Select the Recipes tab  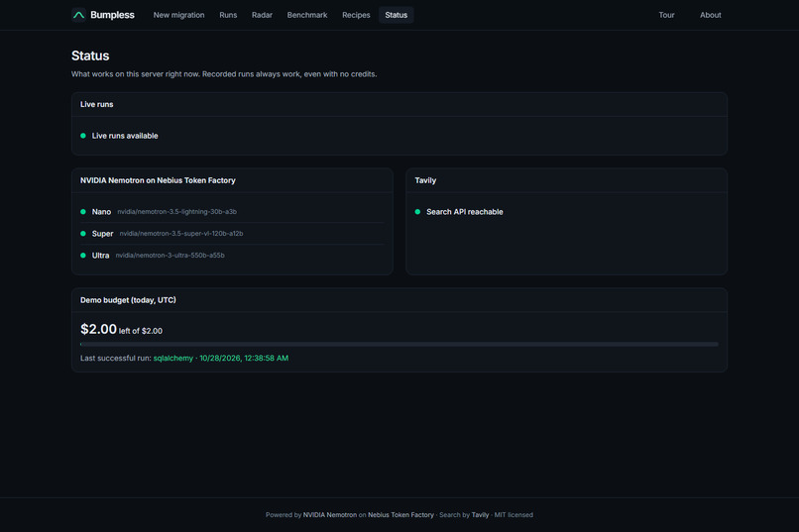(x=356, y=15)
